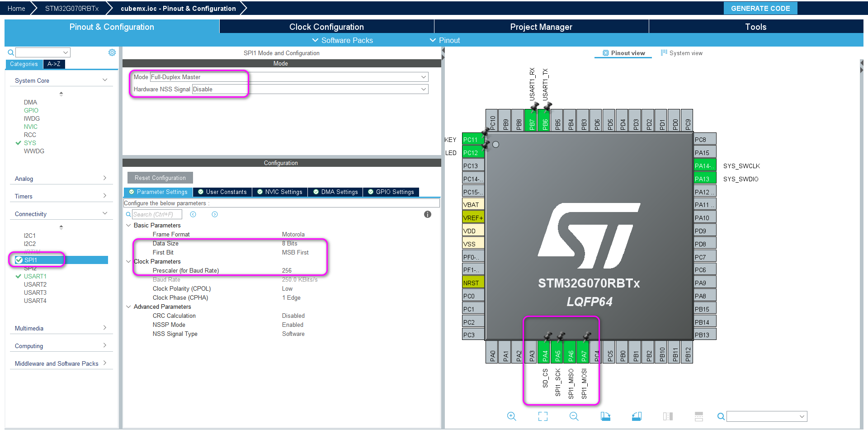This screenshot has height=434, width=868.
Task: Open the Pinout menu
Action: 445,40
